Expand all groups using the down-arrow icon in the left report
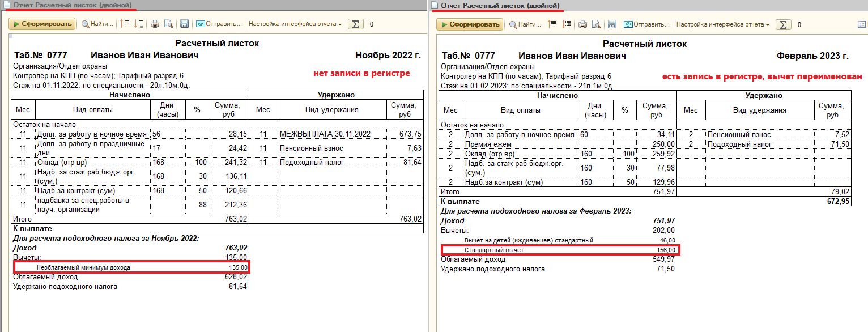 pyautogui.click(x=137, y=24)
